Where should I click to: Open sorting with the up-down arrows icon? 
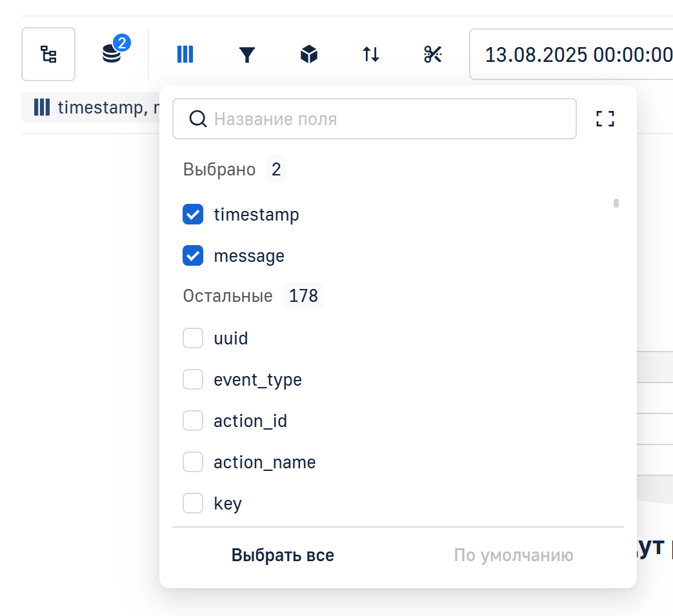coord(371,54)
